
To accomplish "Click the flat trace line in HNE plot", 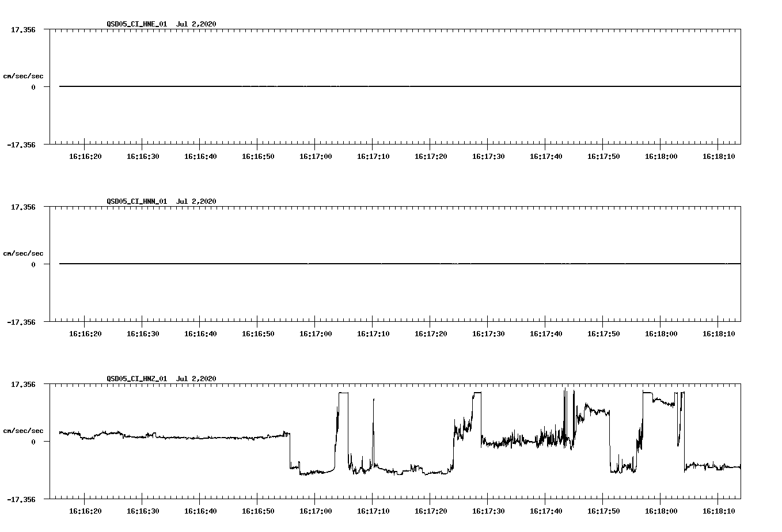I will tap(400, 86).
